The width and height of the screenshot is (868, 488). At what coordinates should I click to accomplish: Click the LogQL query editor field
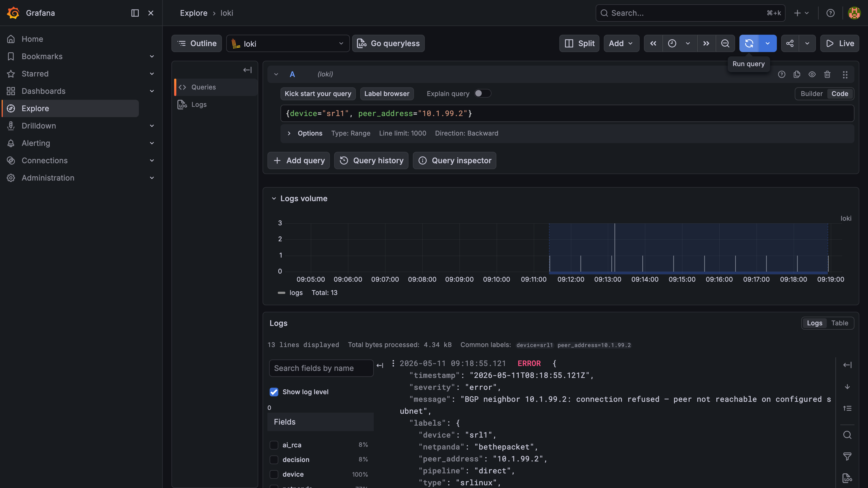click(567, 114)
